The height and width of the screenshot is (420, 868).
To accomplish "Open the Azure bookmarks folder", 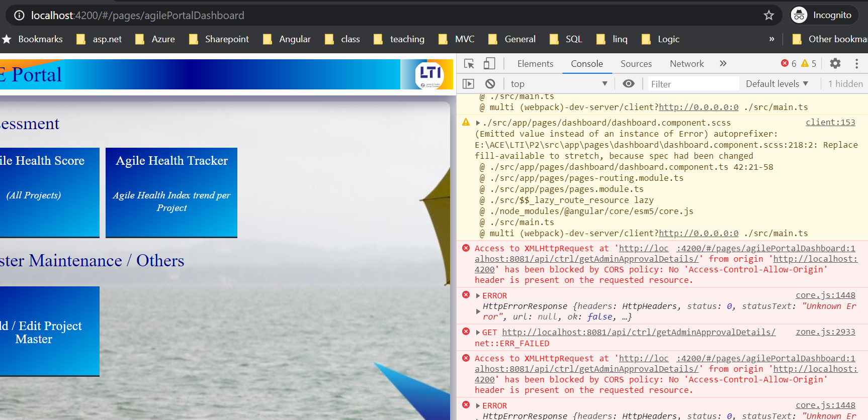I will pyautogui.click(x=155, y=39).
